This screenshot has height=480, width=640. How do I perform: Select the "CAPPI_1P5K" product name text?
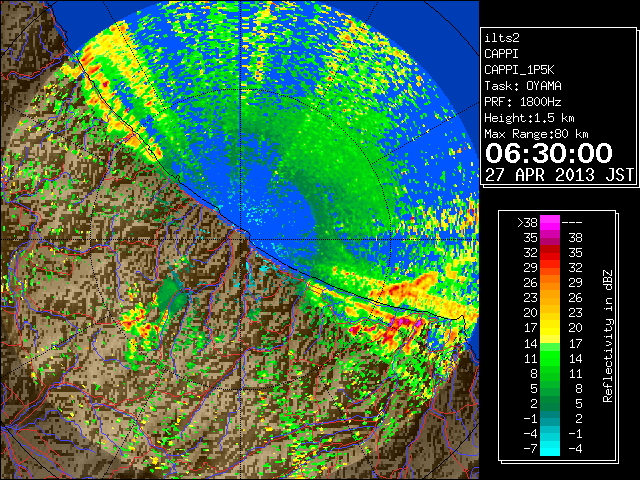click(519, 70)
